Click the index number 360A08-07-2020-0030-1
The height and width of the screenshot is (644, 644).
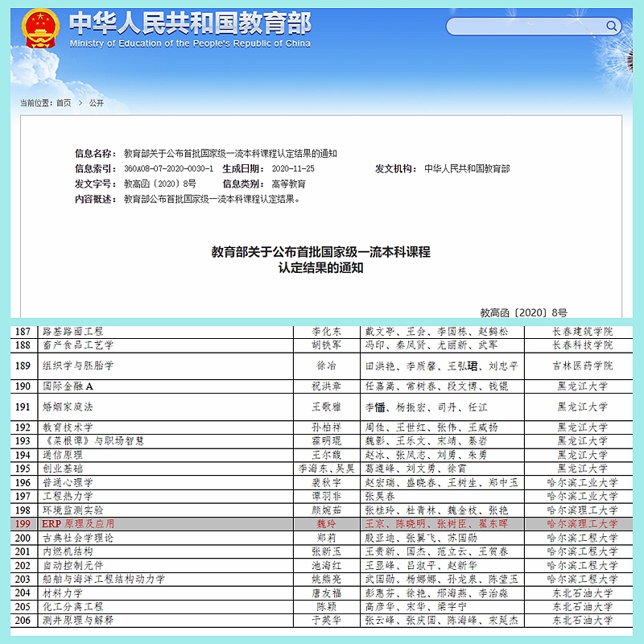tap(168, 169)
